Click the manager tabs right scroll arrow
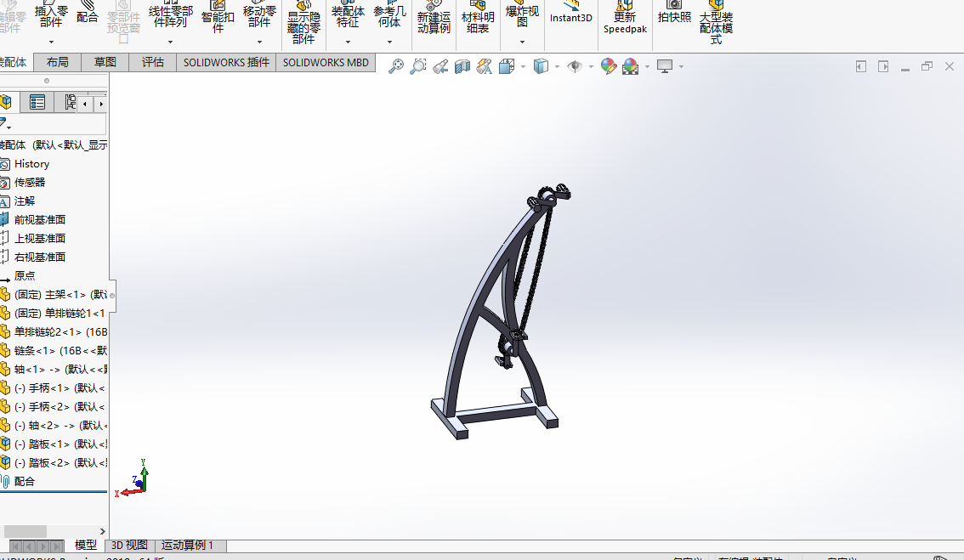The width and height of the screenshot is (964, 560). coord(101,104)
